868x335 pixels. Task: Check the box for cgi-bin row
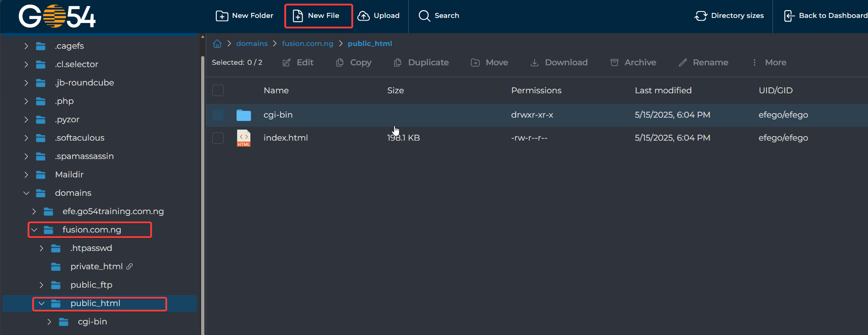coord(218,115)
